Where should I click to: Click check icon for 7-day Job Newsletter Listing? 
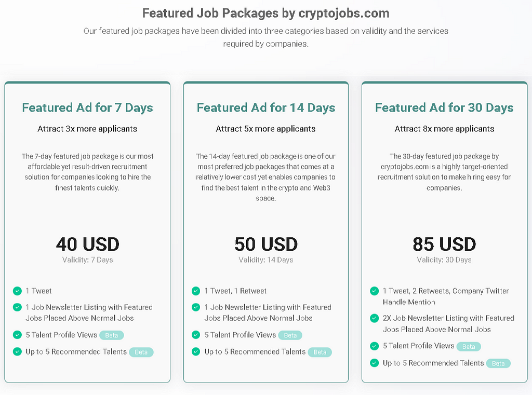click(17, 307)
